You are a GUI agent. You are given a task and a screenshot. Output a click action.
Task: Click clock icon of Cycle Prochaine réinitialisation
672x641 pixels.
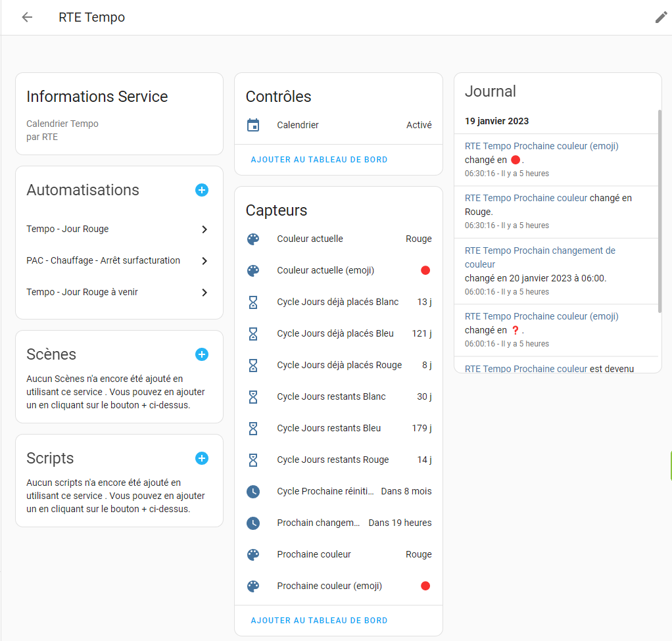click(253, 492)
